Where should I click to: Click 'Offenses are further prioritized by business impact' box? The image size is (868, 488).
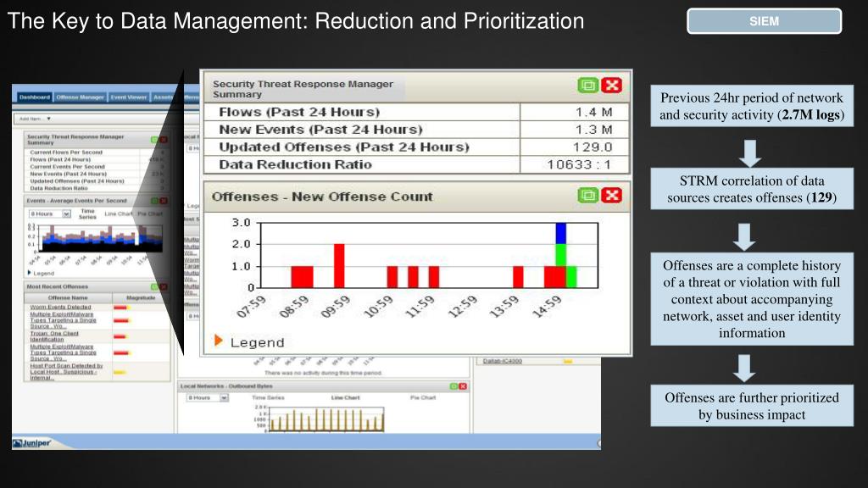[x=752, y=406]
